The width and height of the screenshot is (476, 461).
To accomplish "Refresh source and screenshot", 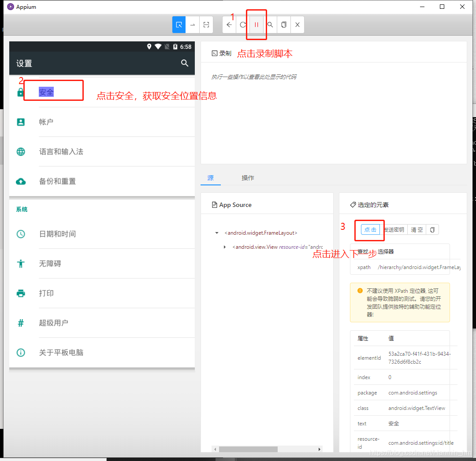I will (243, 25).
